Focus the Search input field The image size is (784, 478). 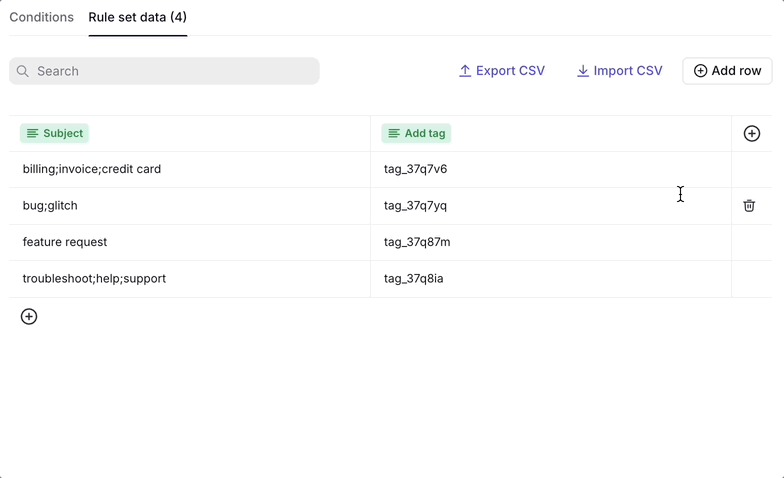click(x=164, y=71)
